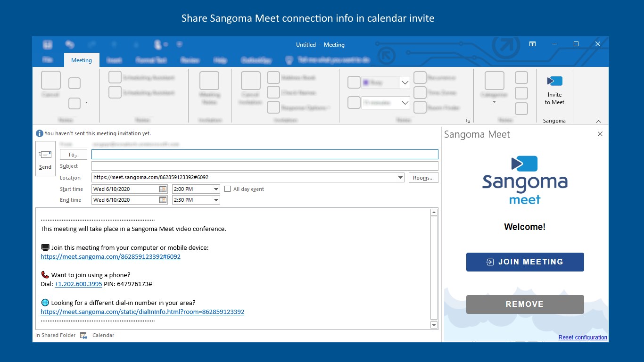Click the Reset configuration link
This screenshot has width=644, height=362.
click(x=583, y=337)
